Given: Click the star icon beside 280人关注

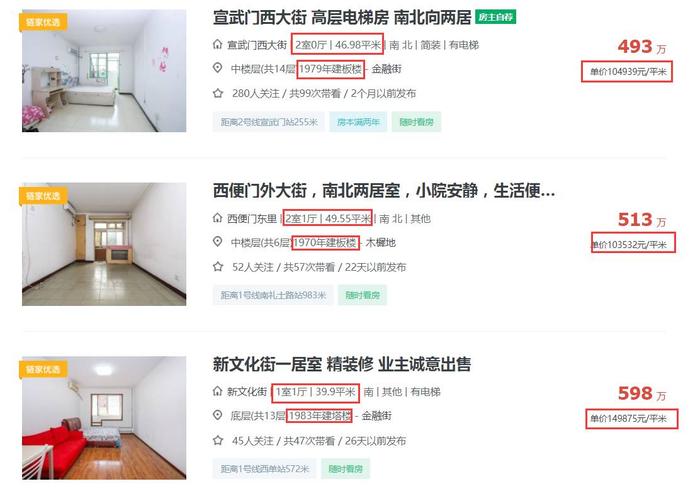Looking at the screenshot, I should (x=218, y=93).
